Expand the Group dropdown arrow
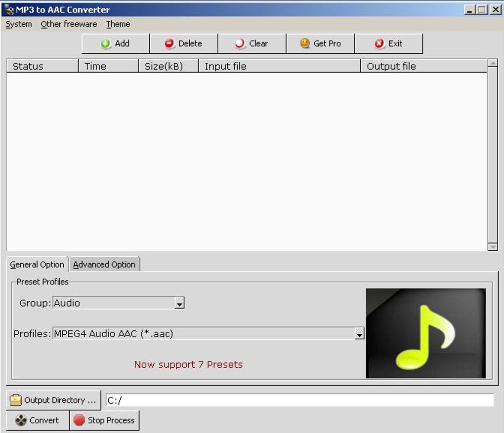Image resolution: width=504 pixels, height=433 pixels. [179, 303]
